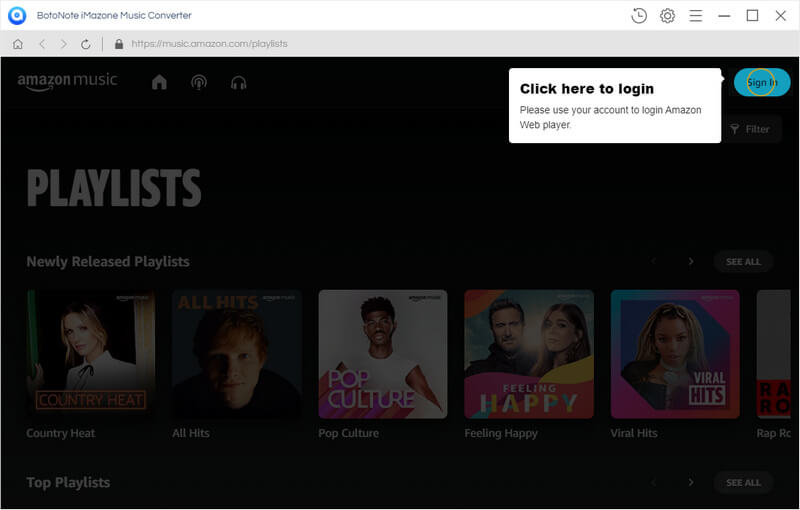Click the Pop Culture title link

(348, 433)
